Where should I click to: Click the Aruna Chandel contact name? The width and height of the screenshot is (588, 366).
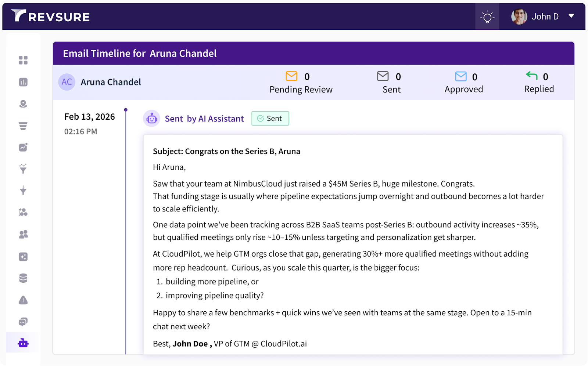111,82
